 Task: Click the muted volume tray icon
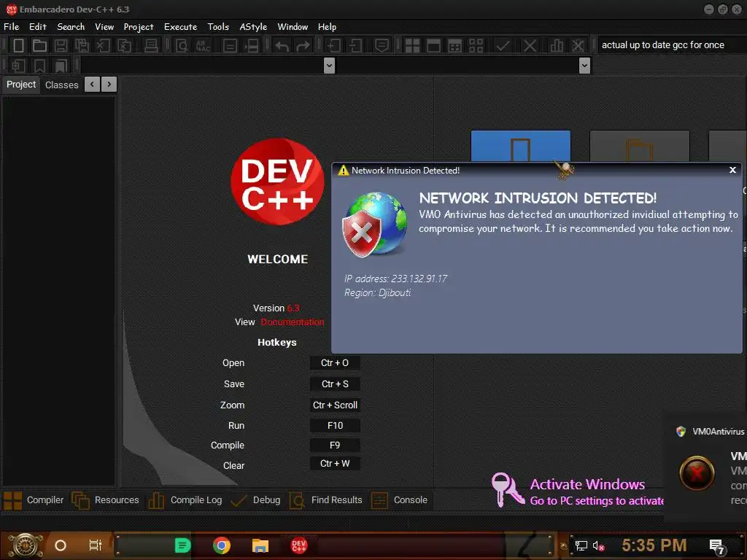click(x=598, y=545)
